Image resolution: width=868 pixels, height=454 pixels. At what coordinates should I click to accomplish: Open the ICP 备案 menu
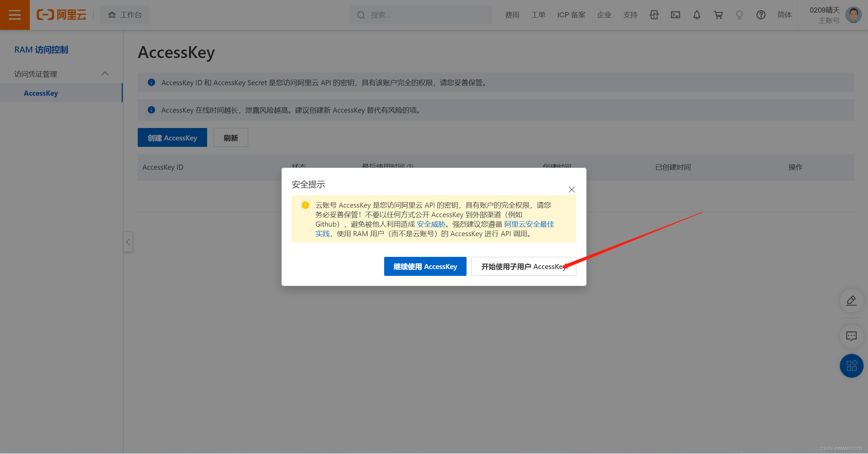[571, 15]
